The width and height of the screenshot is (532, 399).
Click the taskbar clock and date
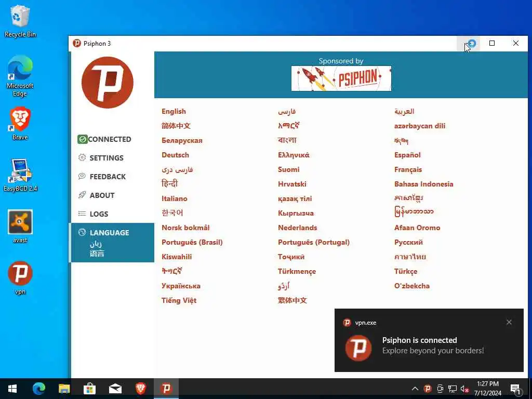coord(488,389)
